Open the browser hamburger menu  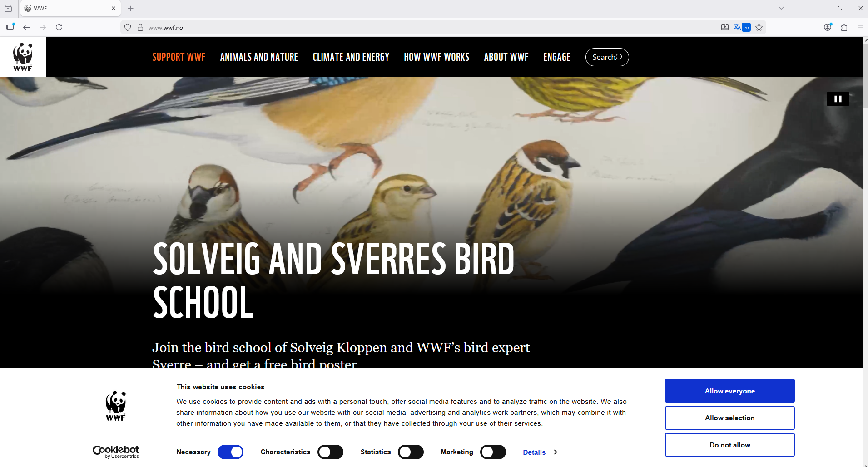[x=860, y=27]
